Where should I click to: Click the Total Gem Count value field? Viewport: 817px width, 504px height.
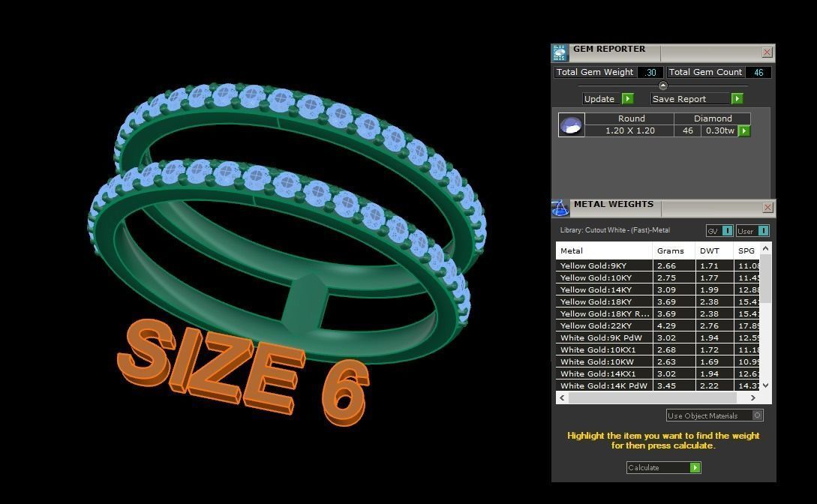(x=758, y=72)
